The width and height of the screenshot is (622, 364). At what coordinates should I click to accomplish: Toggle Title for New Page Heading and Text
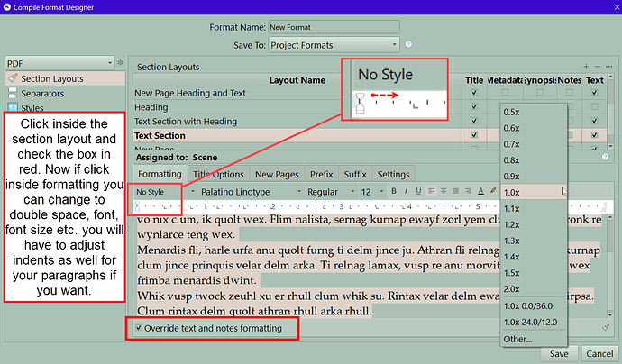pos(473,93)
